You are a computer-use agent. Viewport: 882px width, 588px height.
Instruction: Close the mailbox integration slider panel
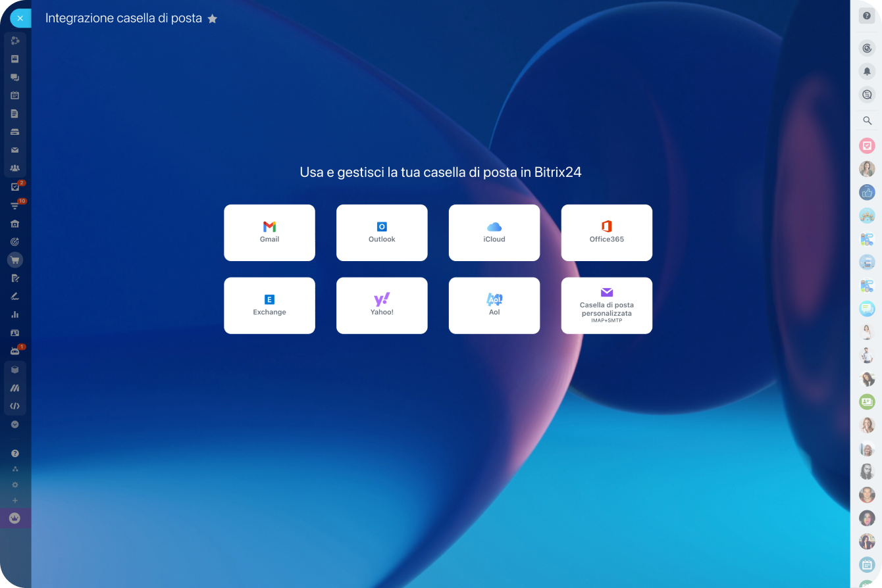[20, 18]
